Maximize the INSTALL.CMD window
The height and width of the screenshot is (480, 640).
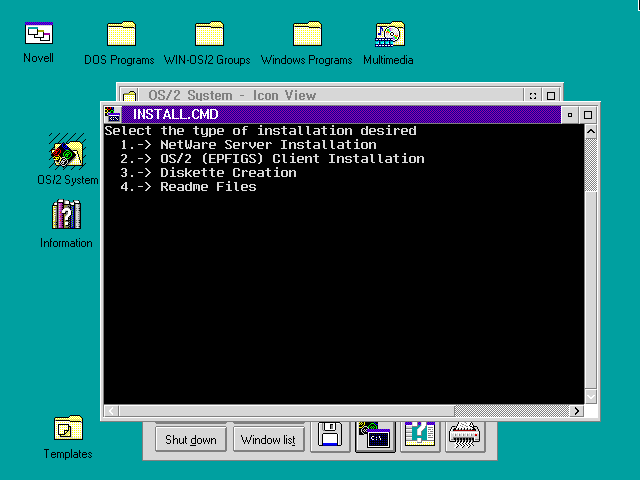pos(588,115)
